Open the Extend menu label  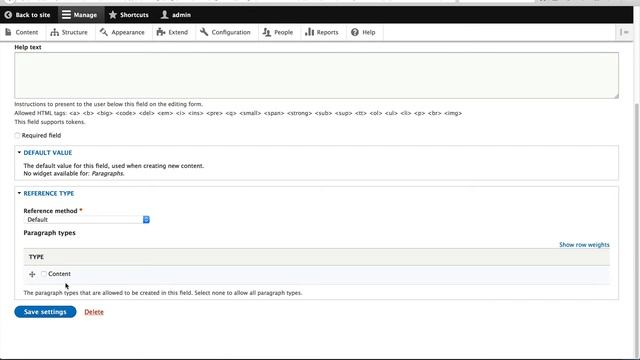[x=178, y=32]
